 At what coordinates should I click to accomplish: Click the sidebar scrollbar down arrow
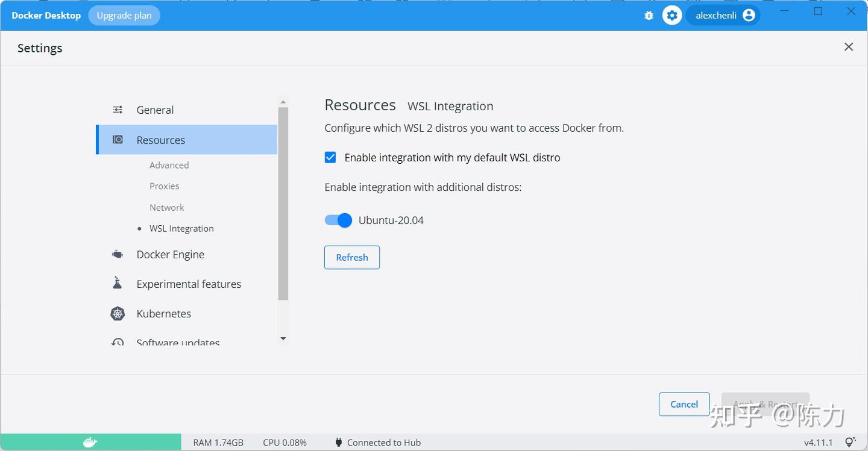283,338
